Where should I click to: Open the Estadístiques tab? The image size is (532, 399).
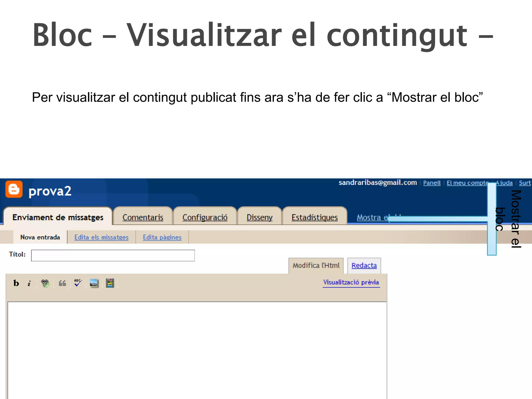pyautogui.click(x=315, y=216)
